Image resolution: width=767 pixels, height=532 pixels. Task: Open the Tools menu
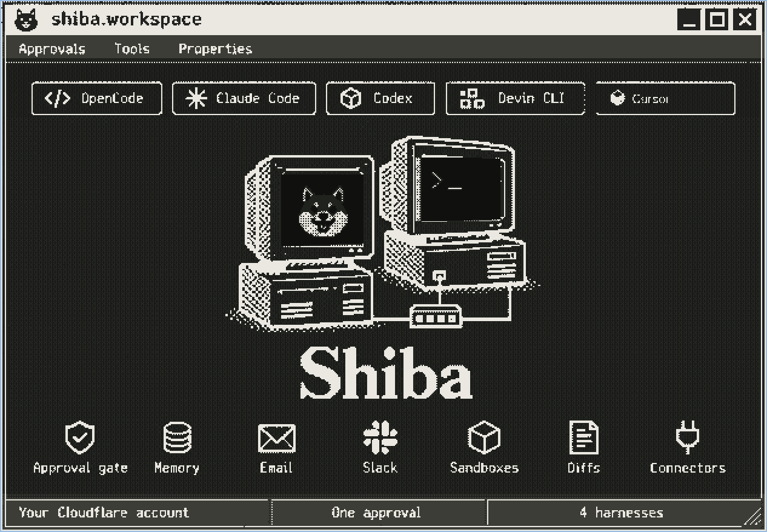coord(132,48)
